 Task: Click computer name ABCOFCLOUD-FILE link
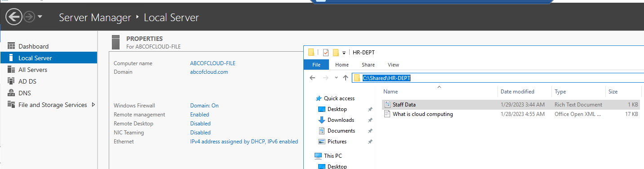click(213, 63)
